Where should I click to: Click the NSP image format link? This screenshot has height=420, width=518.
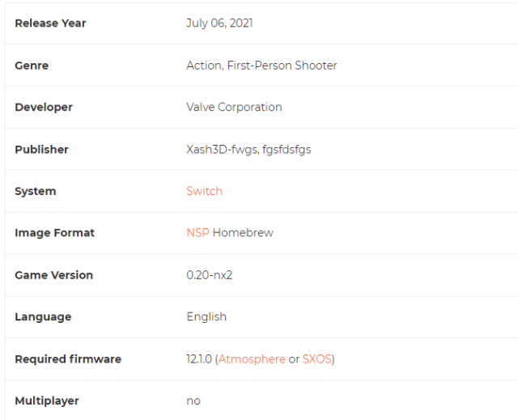[197, 233]
